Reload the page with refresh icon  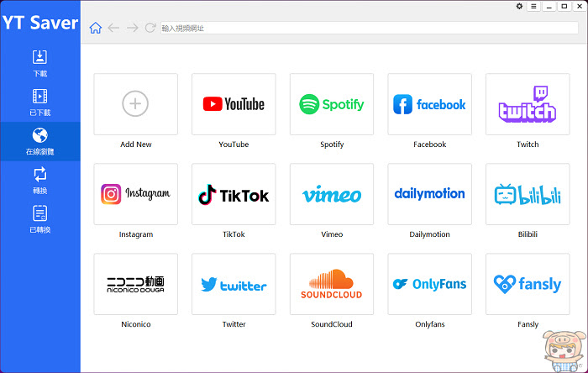[x=150, y=28]
